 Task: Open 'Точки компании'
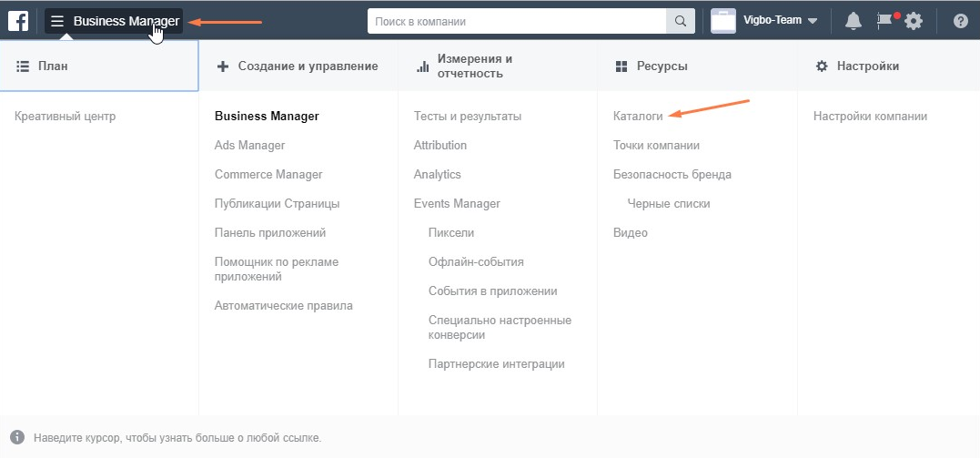pos(656,145)
